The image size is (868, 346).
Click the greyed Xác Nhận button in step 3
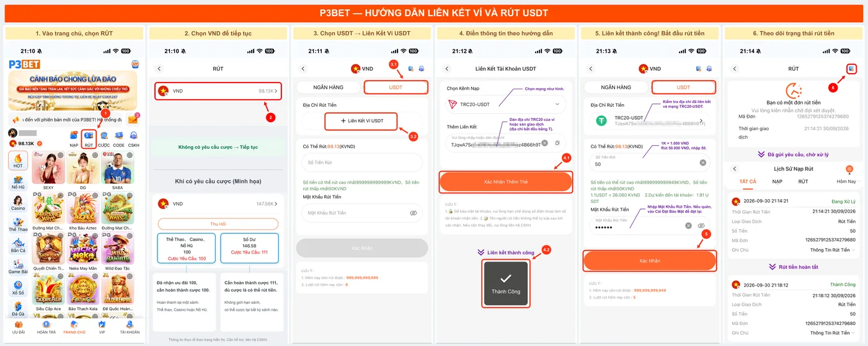(x=361, y=247)
